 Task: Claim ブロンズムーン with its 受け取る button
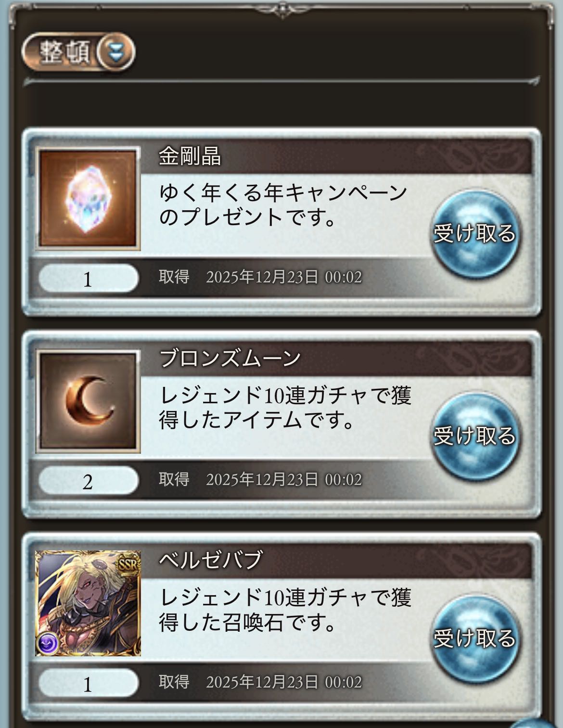[474, 436]
